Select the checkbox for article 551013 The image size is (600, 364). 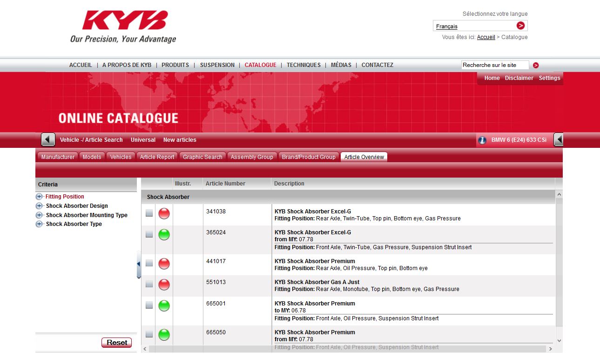149,284
